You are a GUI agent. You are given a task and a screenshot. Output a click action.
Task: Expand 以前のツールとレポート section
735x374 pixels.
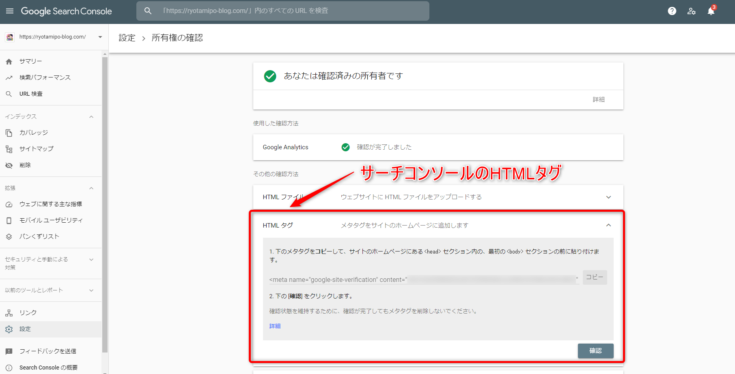pos(91,291)
